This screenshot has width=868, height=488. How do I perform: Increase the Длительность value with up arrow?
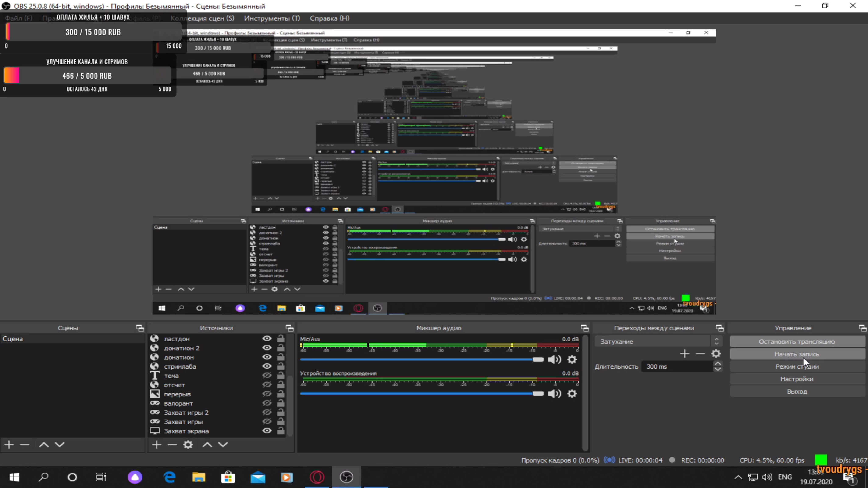click(718, 364)
